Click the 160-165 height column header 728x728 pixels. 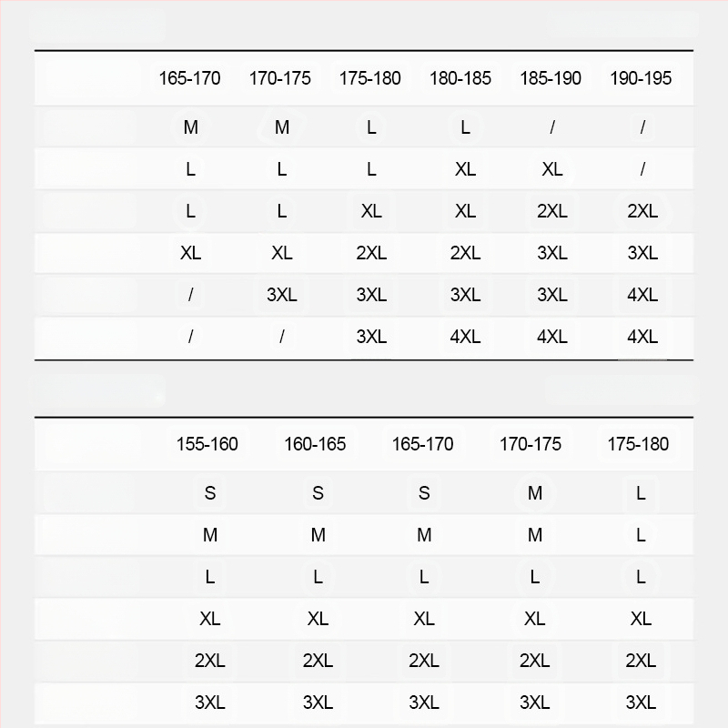point(315,444)
